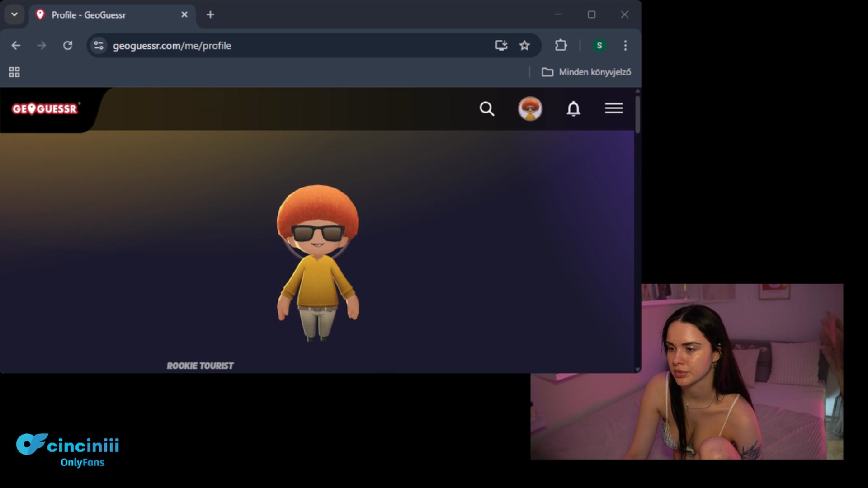This screenshot has height=488, width=868.
Task: Open the profile avatar in header
Action: (x=530, y=108)
